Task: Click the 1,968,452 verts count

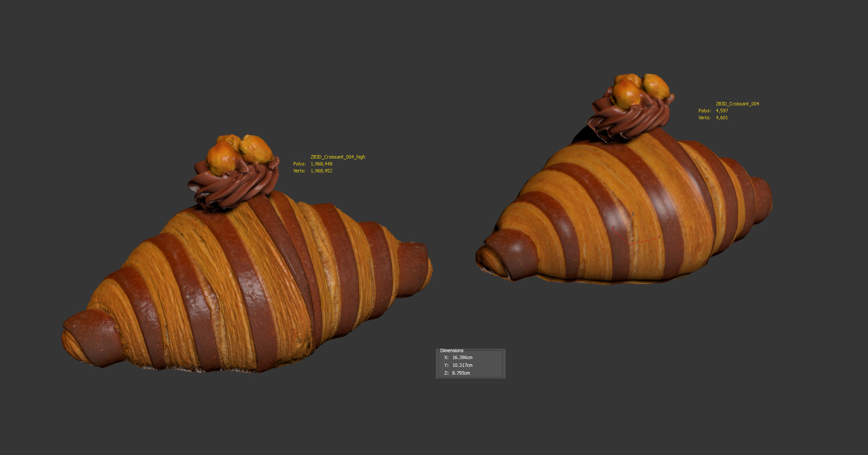Action: click(321, 171)
